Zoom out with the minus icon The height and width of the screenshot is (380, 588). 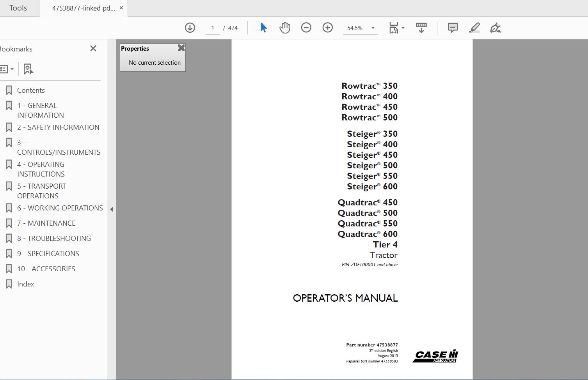(306, 28)
